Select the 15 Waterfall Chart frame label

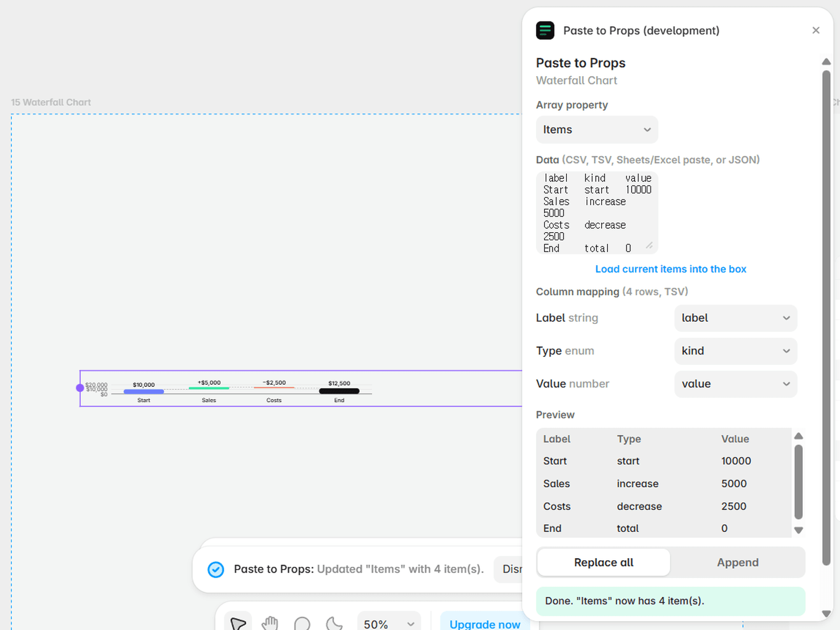click(51, 102)
